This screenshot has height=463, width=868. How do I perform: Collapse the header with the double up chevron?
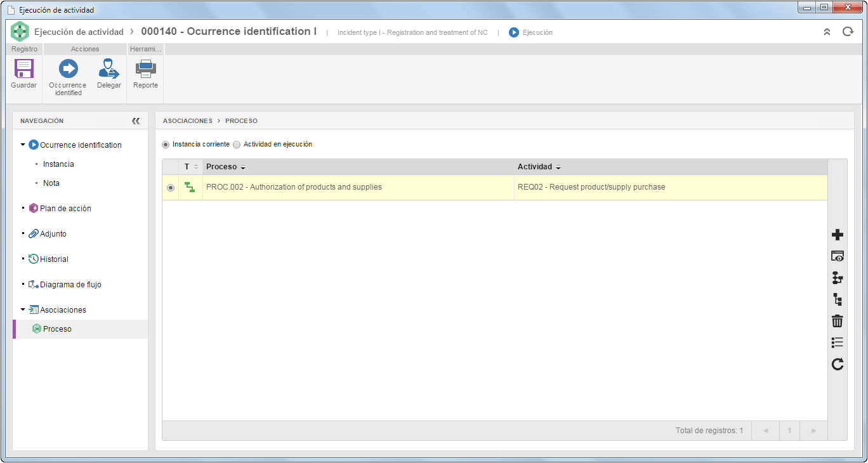click(x=827, y=32)
